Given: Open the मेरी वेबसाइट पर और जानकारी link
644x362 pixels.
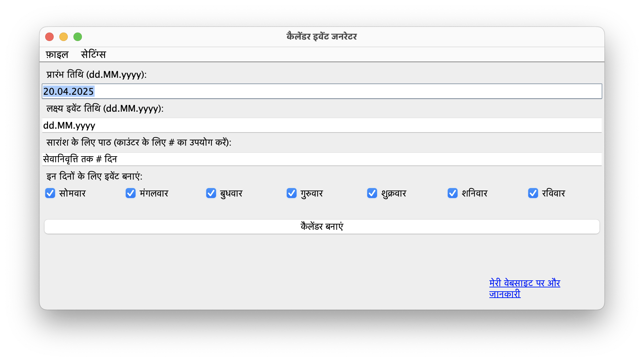Looking at the screenshot, I should [x=525, y=288].
